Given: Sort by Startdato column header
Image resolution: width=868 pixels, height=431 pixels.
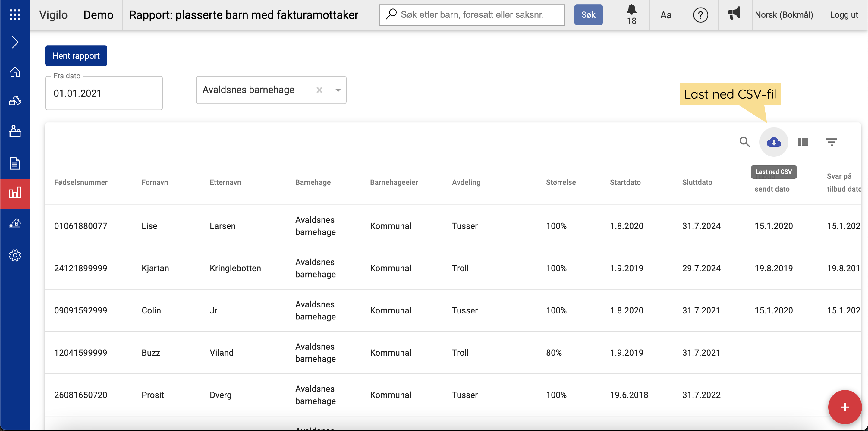Looking at the screenshot, I should (x=625, y=182).
